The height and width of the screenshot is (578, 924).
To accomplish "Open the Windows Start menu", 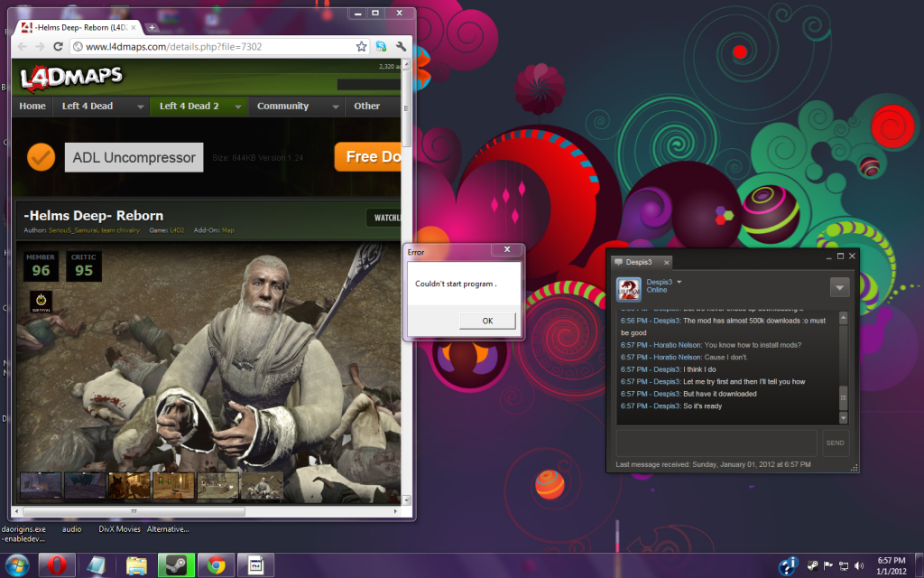I will 16,565.
